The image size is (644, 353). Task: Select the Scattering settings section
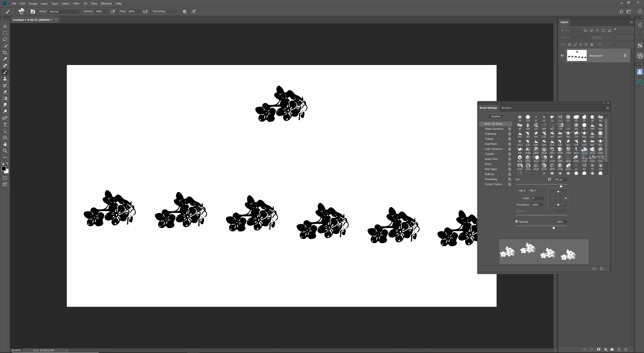(490, 134)
